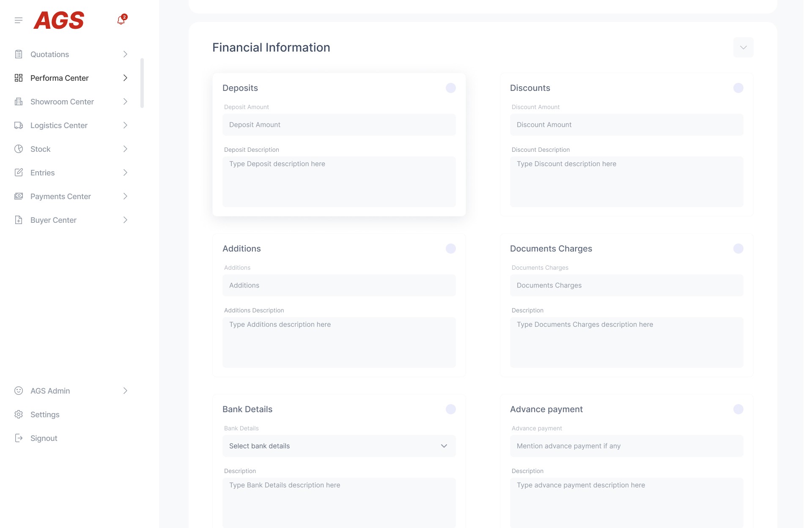
Task: Click the Settings gear icon
Action: pyautogui.click(x=19, y=414)
